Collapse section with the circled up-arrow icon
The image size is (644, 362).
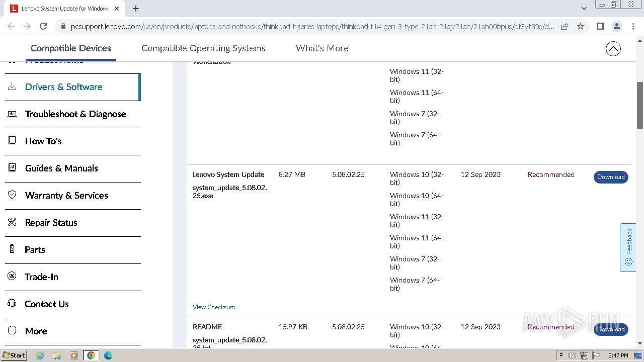[x=613, y=49]
